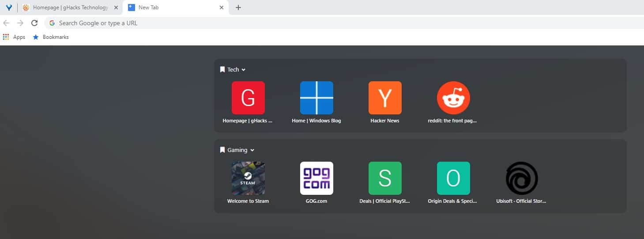644x239 pixels.
Task: Open the Bookmarks star folder
Action: 51,37
